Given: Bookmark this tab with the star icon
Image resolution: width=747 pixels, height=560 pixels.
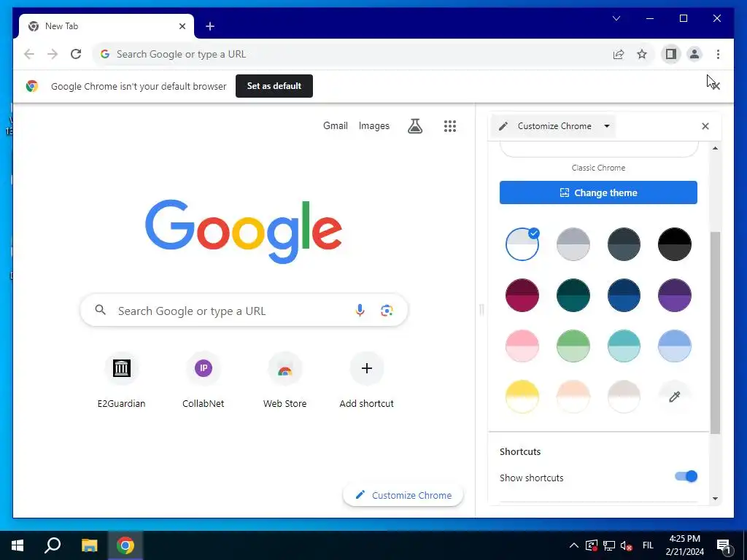Looking at the screenshot, I should (642, 54).
